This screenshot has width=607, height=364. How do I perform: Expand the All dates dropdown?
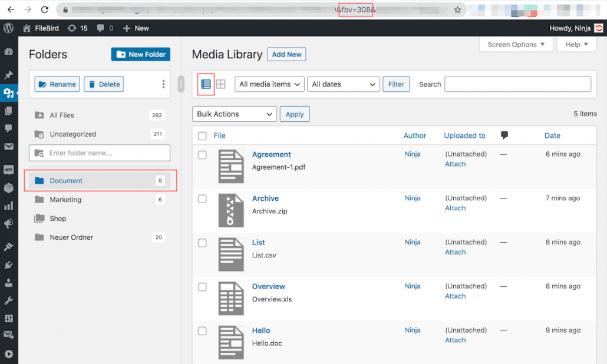pyautogui.click(x=344, y=84)
